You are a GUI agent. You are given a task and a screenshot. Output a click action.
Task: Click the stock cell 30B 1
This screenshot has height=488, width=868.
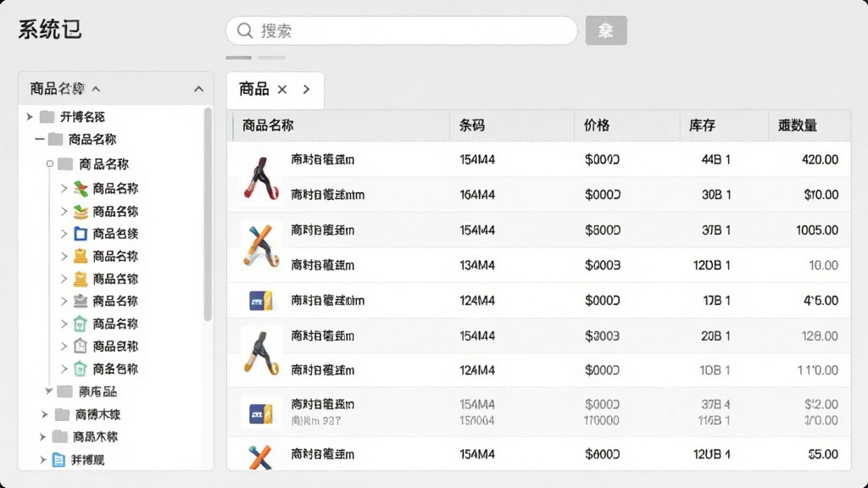[x=716, y=195]
